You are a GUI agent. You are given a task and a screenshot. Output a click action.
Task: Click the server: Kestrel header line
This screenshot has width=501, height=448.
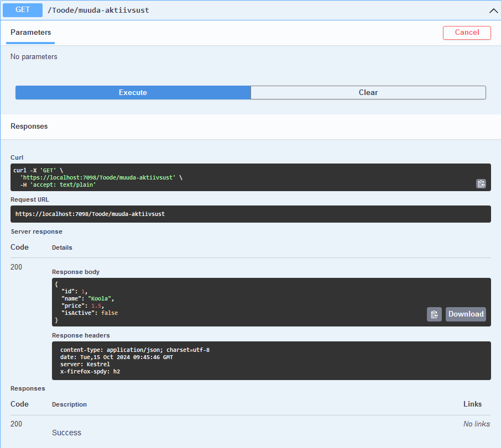tap(85, 365)
